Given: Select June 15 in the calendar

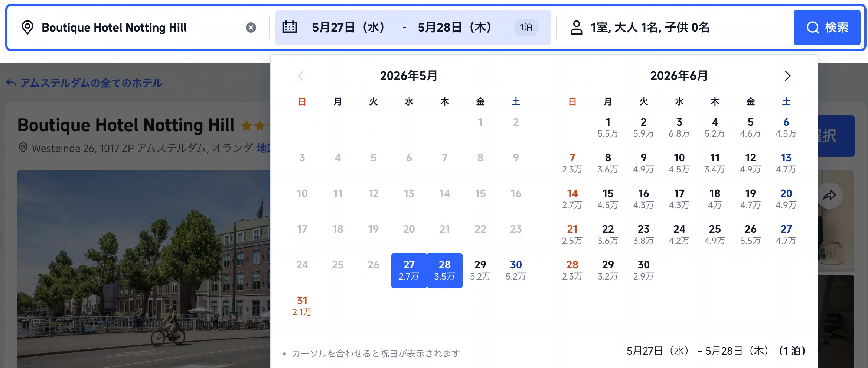Looking at the screenshot, I should 608,199.
